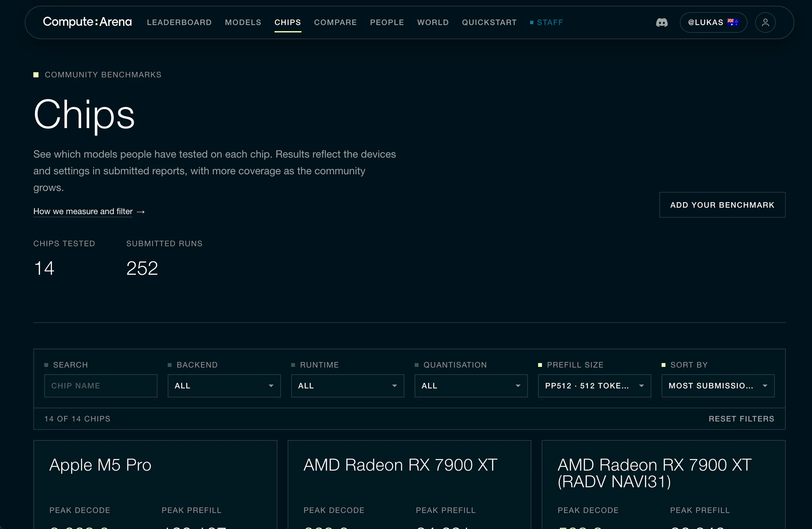This screenshot has height=529, width=812.
Task: Click Peak Prefill label on Apple M5 Pro
Action: pos(192,510)
